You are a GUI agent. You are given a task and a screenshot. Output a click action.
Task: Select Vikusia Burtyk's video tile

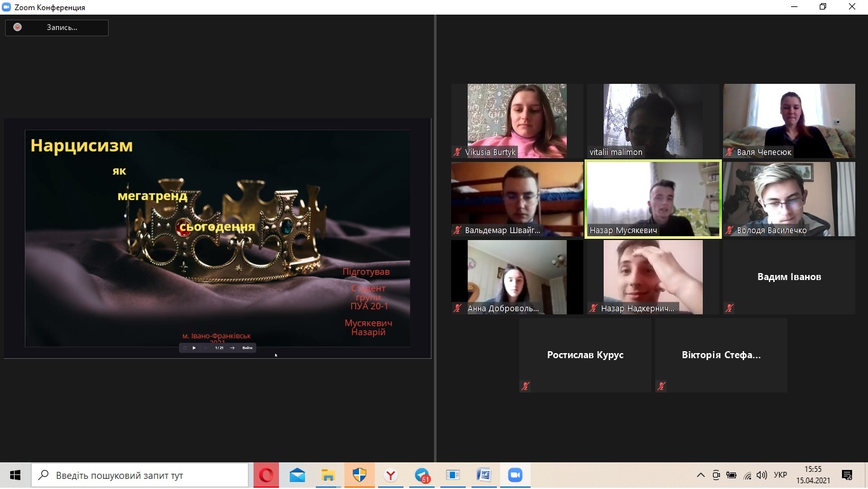(x=517, y=121)
